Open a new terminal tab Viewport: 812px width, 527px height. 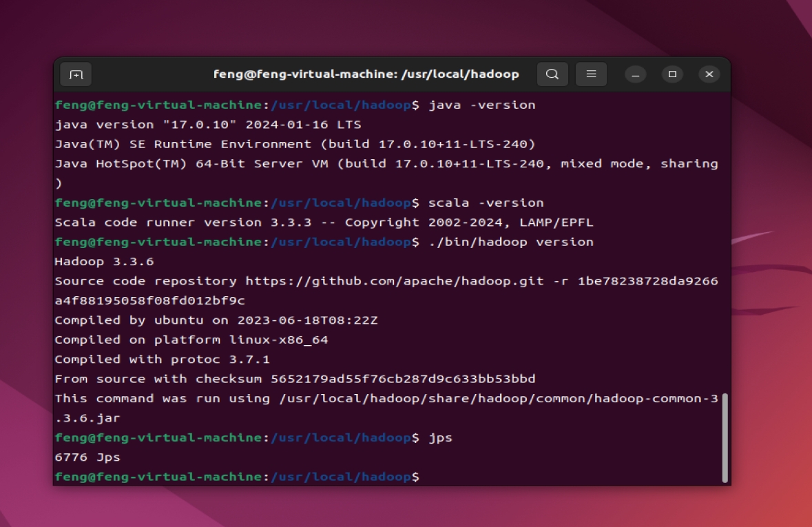click(76, 74)
